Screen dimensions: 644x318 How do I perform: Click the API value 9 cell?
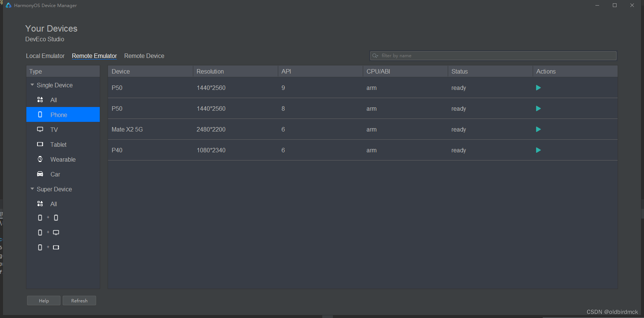click(283, 88)
